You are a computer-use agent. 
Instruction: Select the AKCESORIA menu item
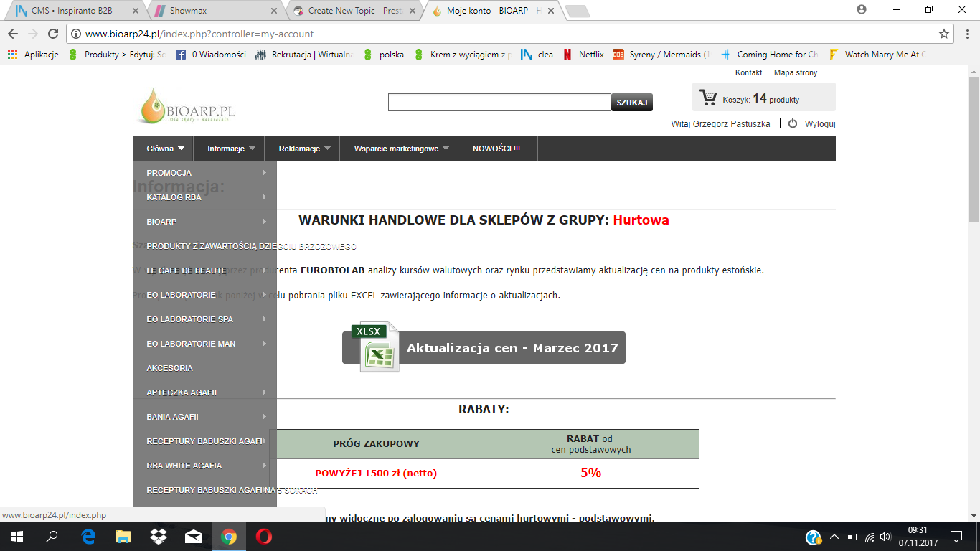(204, 368)
